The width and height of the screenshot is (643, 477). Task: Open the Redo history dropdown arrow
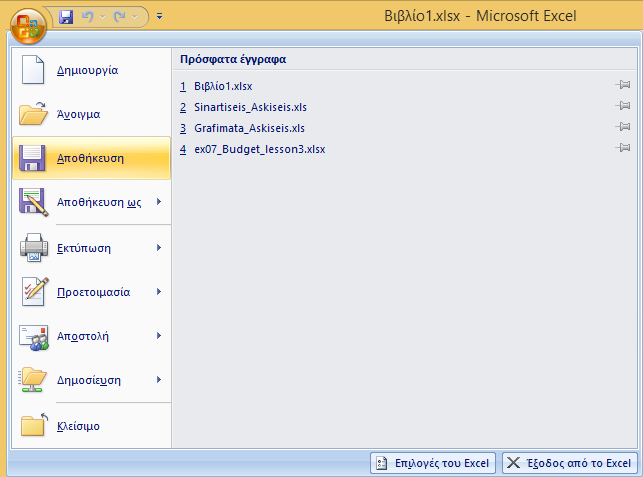[135, 17]
